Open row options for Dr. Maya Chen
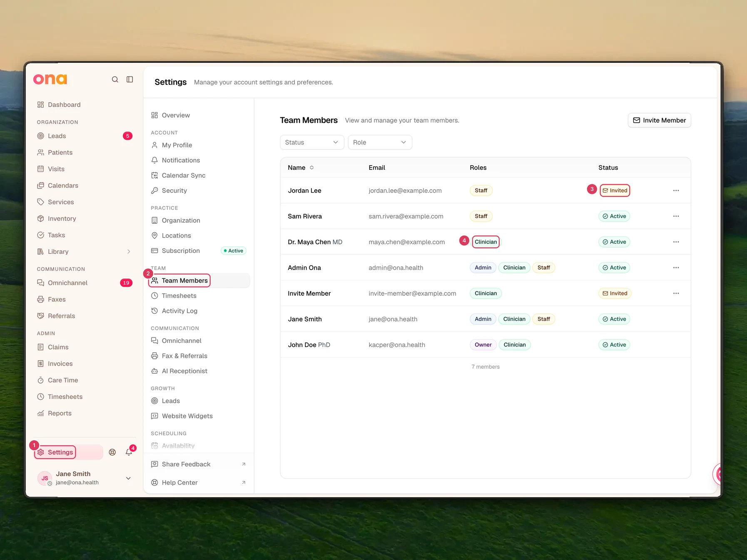This screenshot has height=560, width=747. (x=676, y=242)
